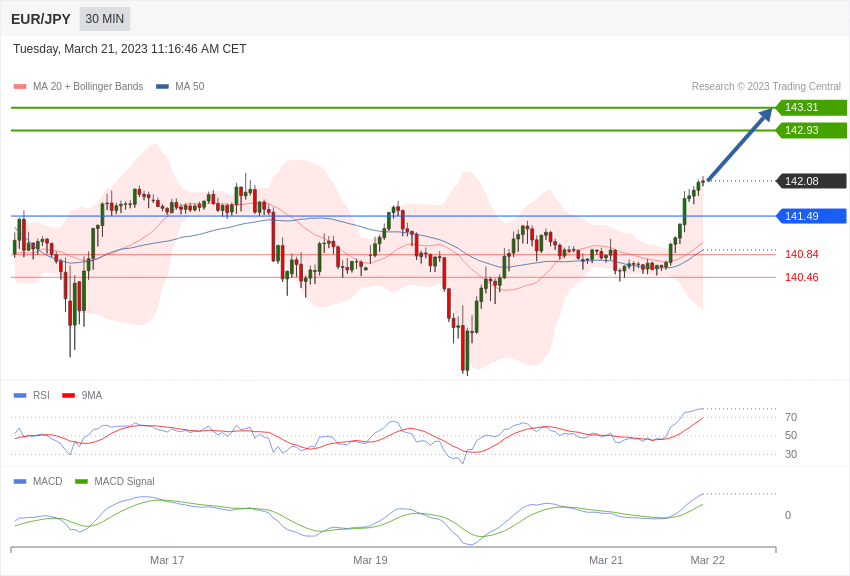Viewport: 850px width, 576px height.
Task: Click the Mar 22 date axis label
Action: [707, 560]
